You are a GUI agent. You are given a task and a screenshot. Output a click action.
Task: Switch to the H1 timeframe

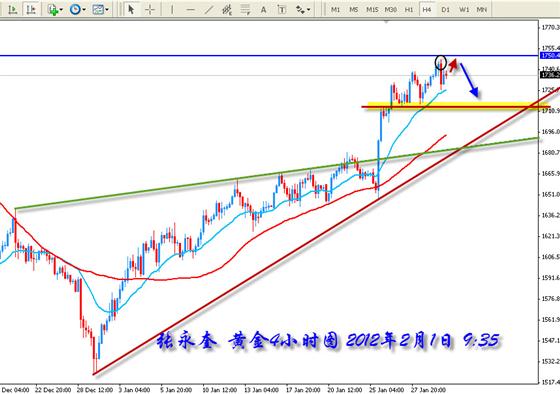[x=409, y=10]
